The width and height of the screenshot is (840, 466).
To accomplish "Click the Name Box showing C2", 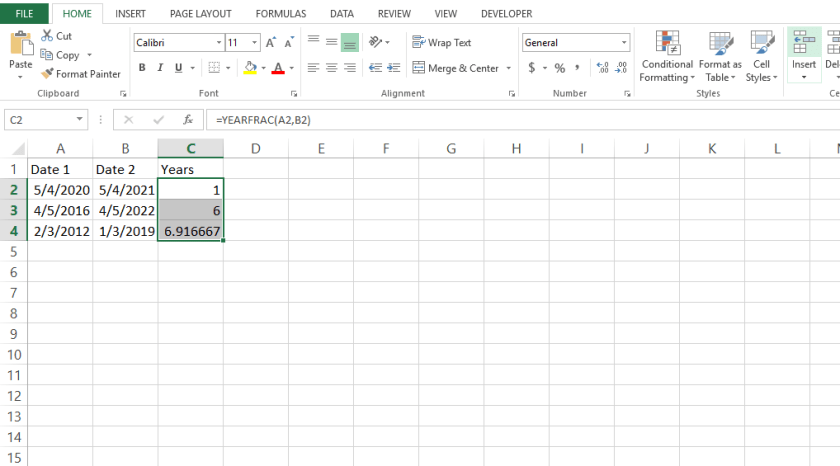I will [39, 119].
